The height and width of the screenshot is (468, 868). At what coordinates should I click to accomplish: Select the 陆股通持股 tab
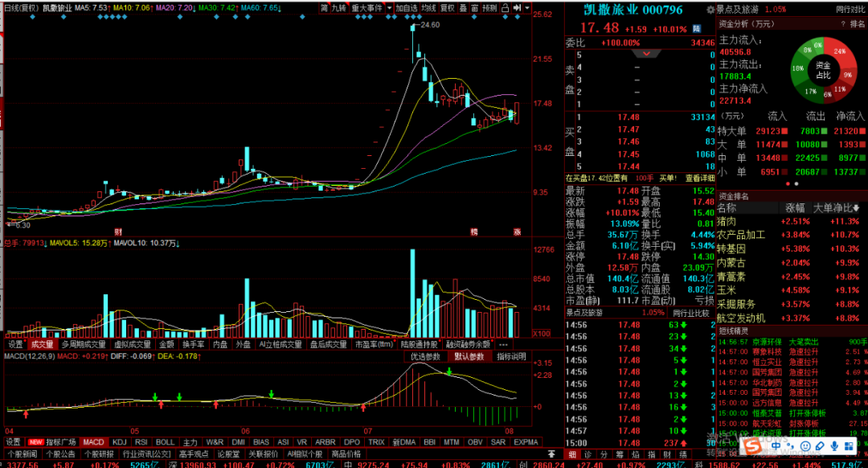419,344
